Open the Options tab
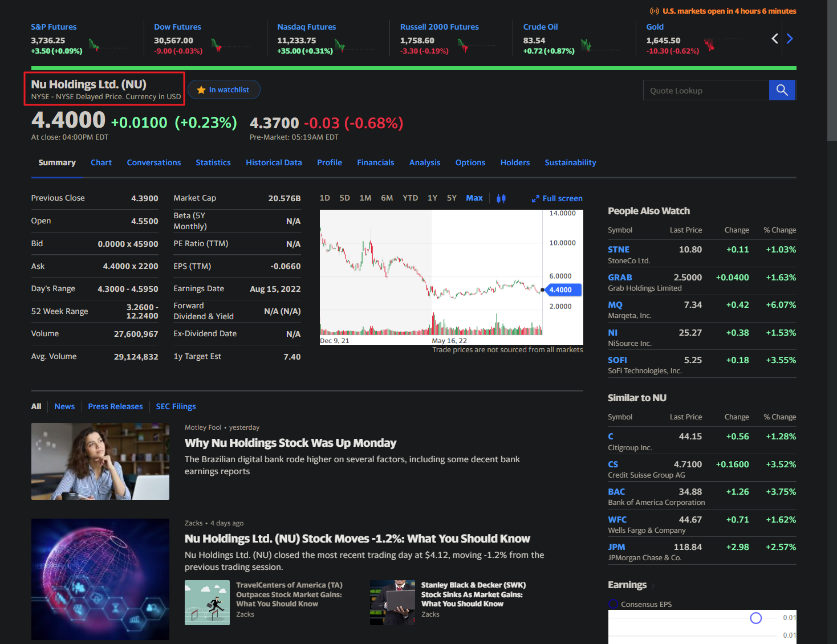This screenshot has height=644, width=837. 470,162
